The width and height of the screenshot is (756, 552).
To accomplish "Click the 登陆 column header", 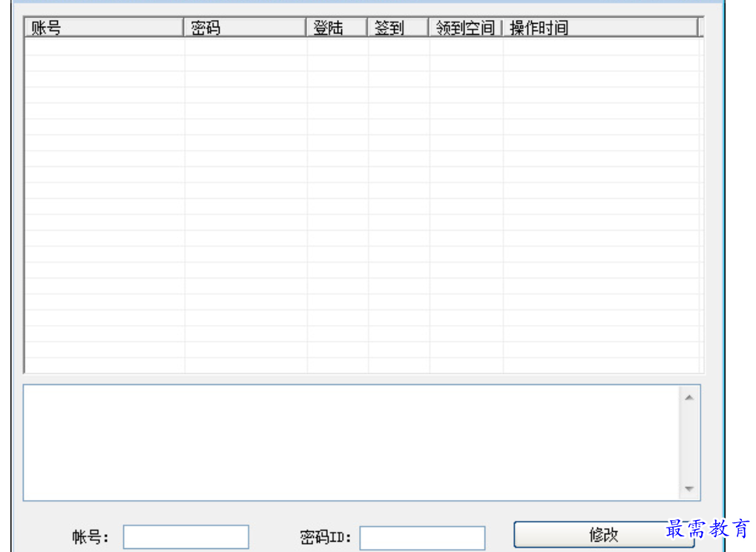I will click(x=337, y=27).
